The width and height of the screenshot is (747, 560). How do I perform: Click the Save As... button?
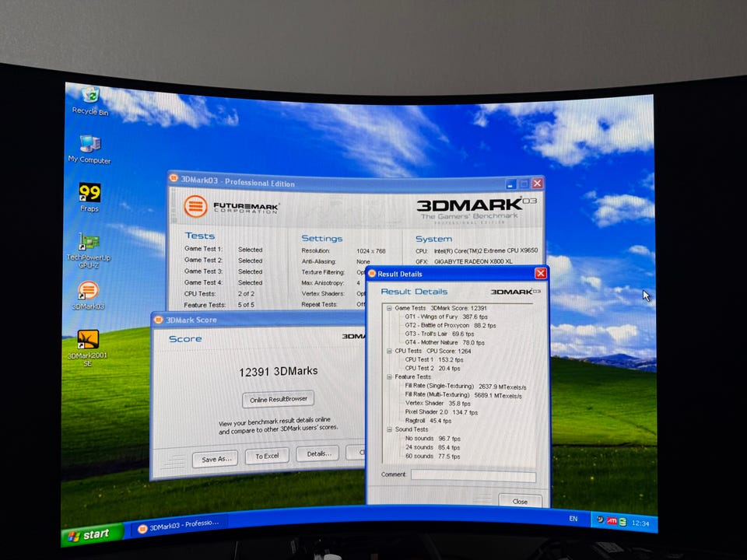216,459
